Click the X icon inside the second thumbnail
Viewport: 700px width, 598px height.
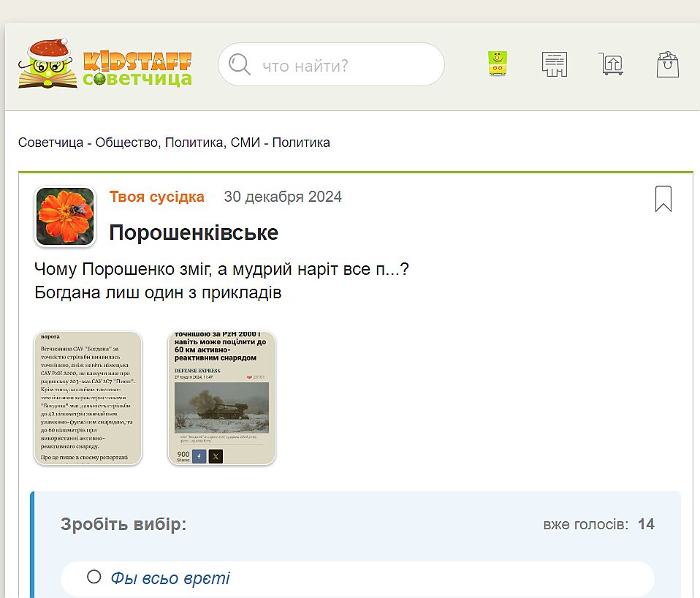click(x=215, y=456)
